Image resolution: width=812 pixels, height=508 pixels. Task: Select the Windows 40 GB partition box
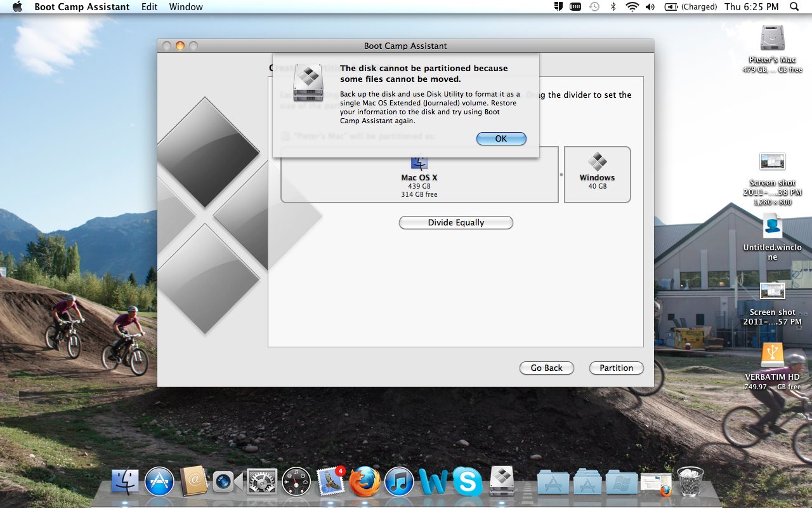tap(597, 175)
